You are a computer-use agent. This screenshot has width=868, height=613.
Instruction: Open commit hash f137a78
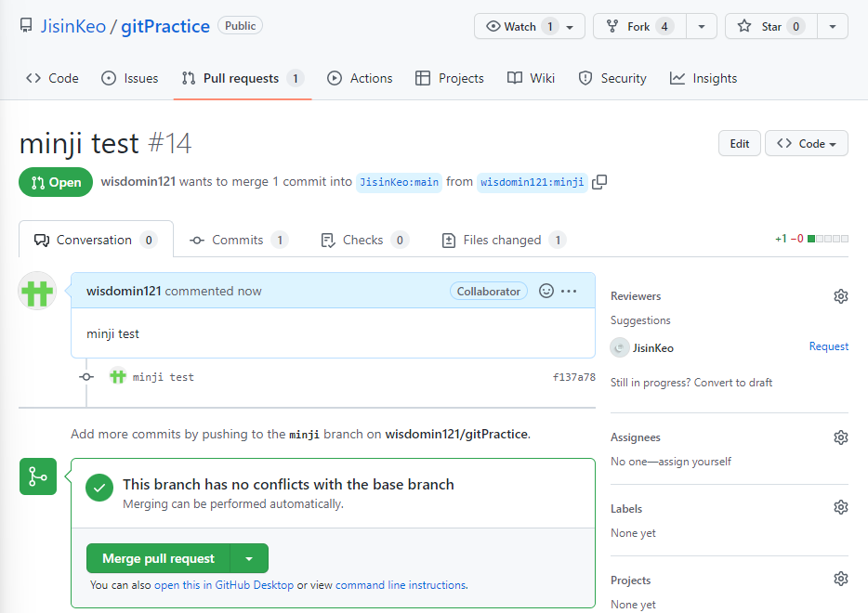(x=574, y=377)
